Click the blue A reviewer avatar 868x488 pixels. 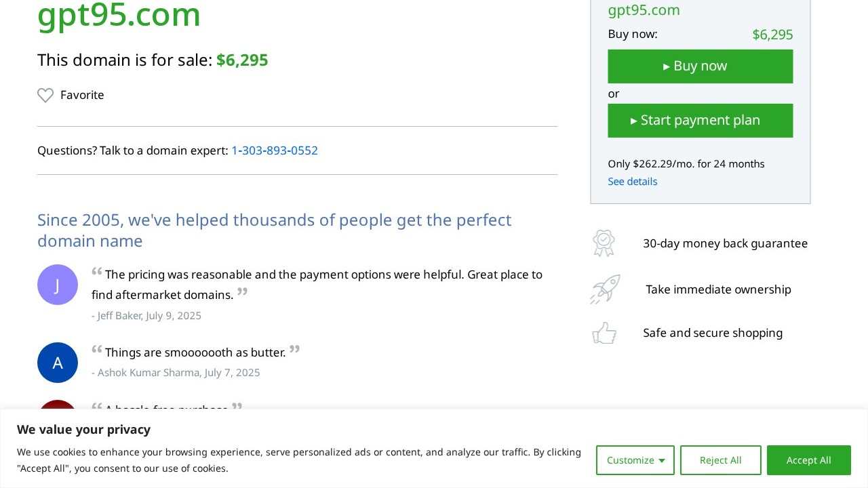click(58, 363)
